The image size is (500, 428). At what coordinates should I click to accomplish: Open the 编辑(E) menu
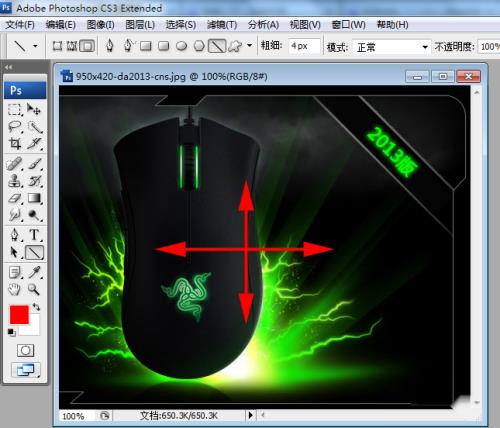pyautogui.click(x=61, y=25)
